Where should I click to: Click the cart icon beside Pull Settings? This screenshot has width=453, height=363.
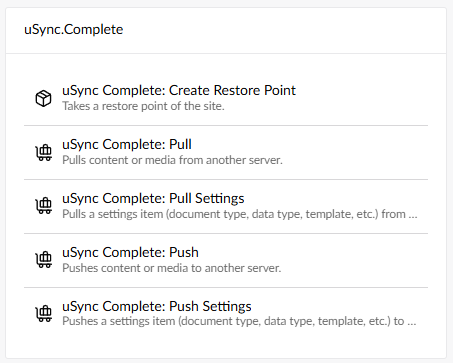44,205
